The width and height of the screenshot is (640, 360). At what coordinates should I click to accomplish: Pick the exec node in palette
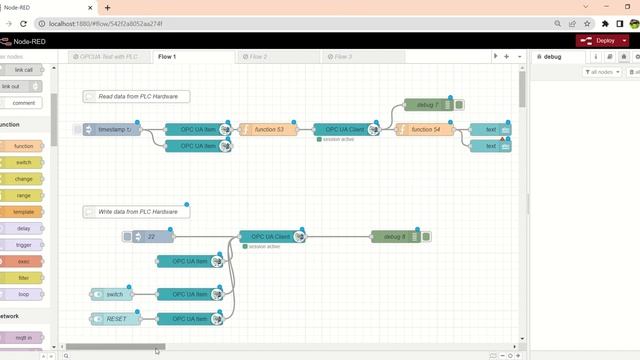[x=21, y=261]
